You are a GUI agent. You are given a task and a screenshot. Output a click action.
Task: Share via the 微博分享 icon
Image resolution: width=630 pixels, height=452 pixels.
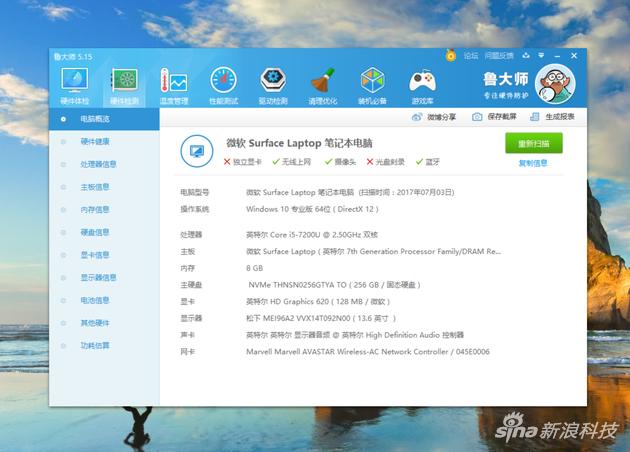417,117
